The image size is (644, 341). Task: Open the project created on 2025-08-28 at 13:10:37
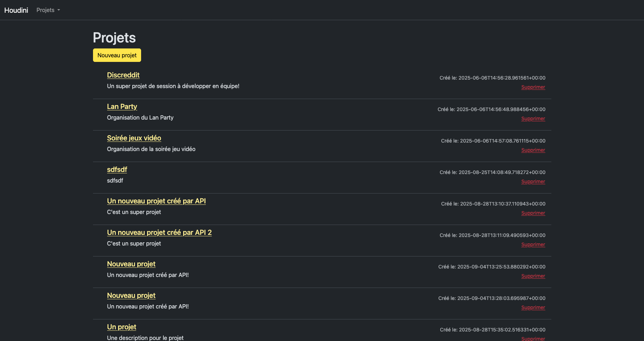156,201
